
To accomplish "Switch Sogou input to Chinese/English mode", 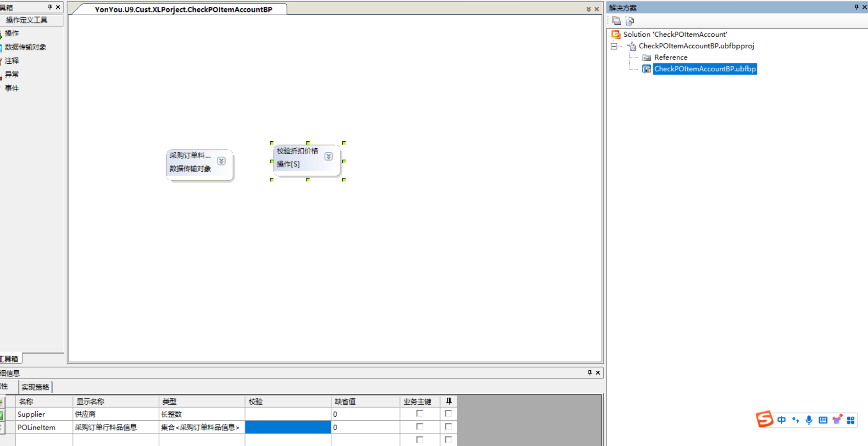I will tap(782, 420).
